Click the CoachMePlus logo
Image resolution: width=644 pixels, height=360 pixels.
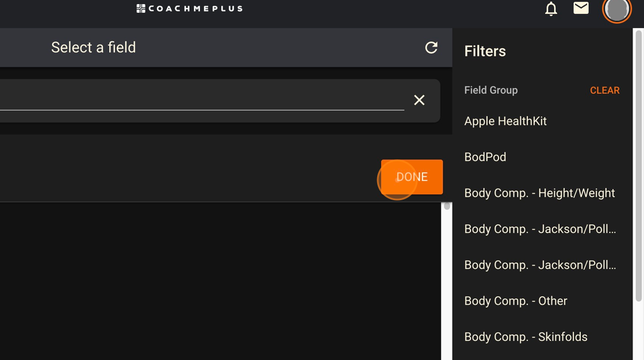pos(189,8)
